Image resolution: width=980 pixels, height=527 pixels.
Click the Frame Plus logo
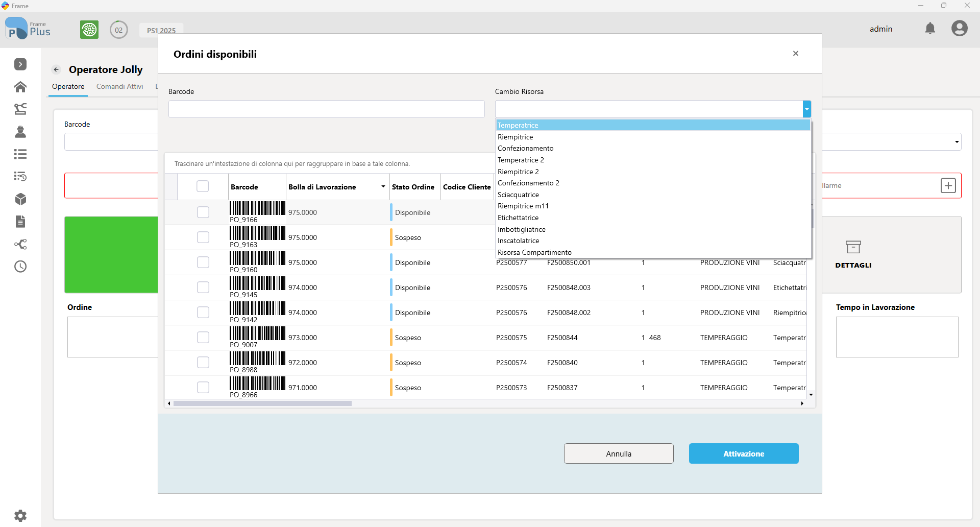point(28,29)
